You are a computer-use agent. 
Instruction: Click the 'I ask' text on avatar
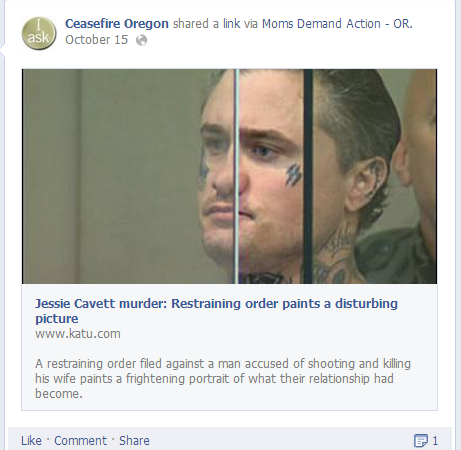(x=38, y=32)
